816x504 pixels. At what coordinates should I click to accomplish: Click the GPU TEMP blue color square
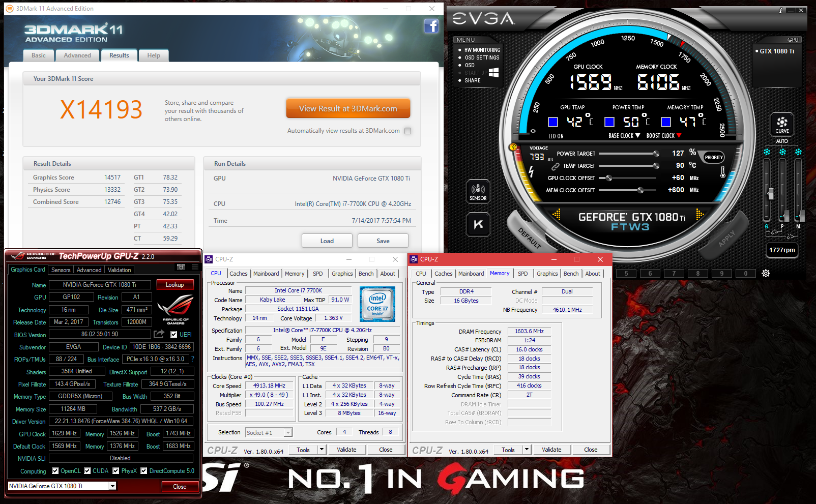[553, 122]
